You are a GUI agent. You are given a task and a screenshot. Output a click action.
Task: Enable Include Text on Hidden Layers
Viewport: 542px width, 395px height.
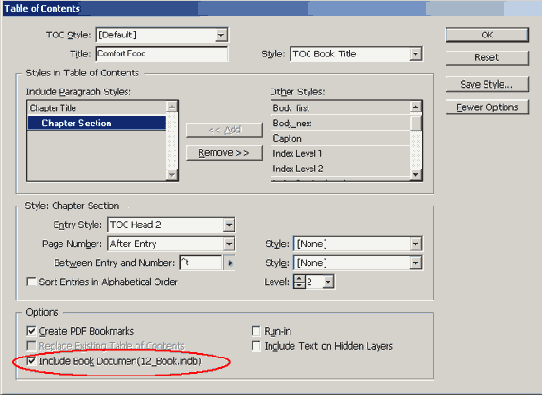coord(256,346)
